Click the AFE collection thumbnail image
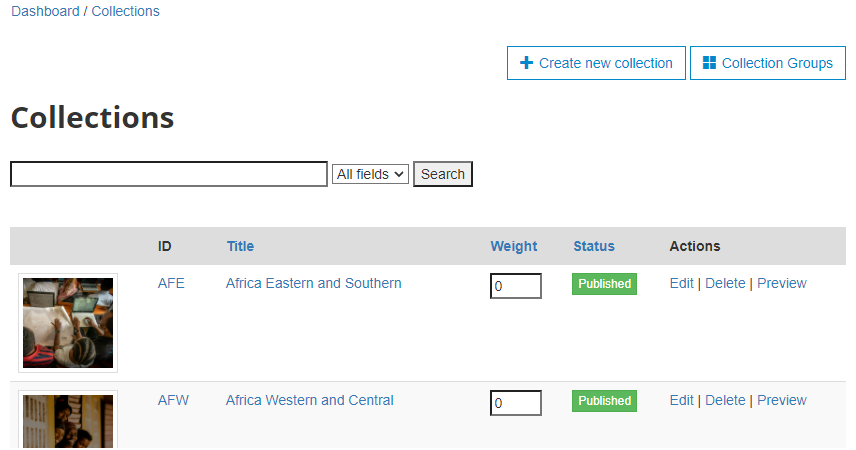 click(68, 323)
